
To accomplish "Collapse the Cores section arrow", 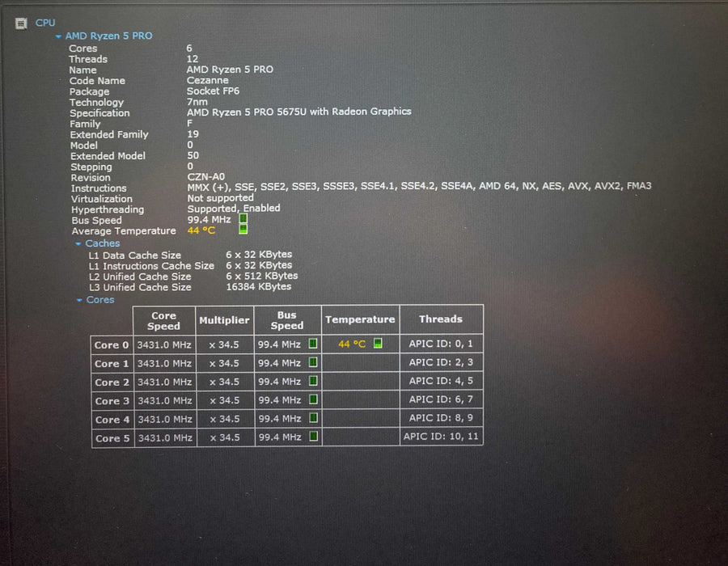I will point(79,300).
